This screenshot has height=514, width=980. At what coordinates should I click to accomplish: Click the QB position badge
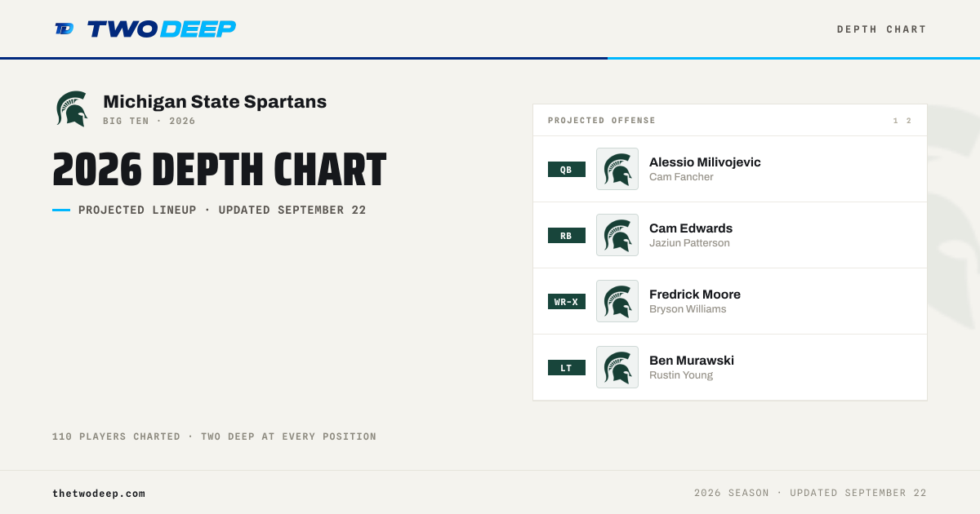(x=567, y=170)
